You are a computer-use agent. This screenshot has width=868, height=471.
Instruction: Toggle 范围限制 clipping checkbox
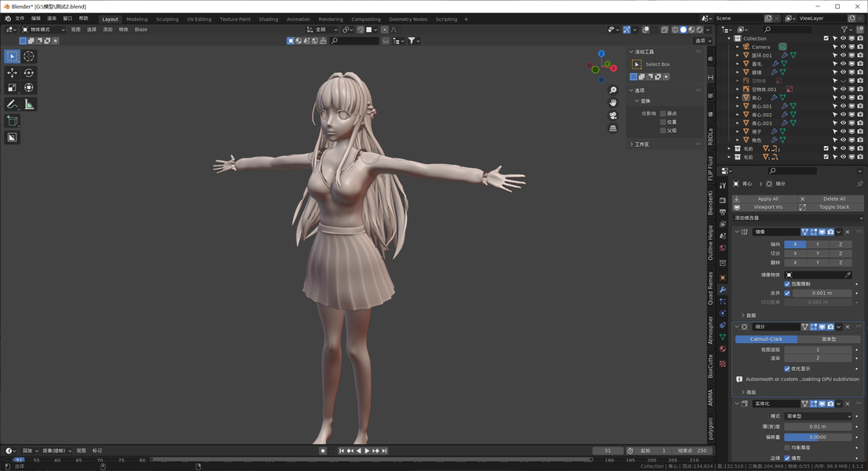787,284
